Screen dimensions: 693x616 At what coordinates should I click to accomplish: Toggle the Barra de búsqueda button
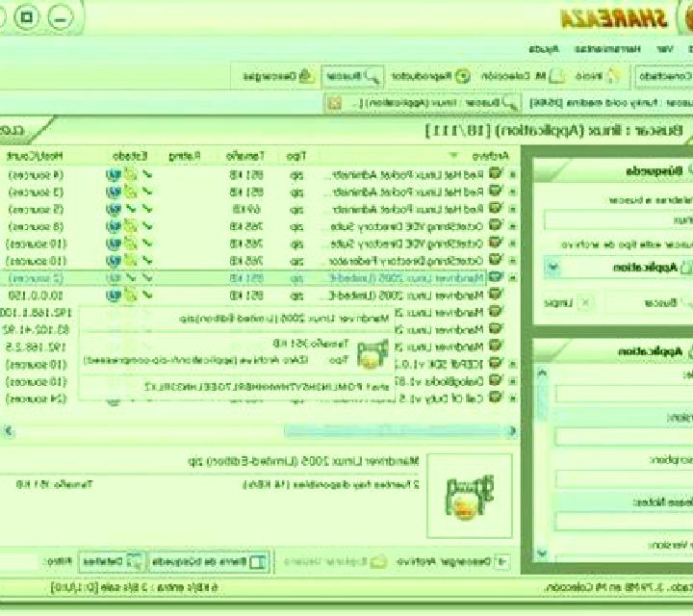click(x=208, y=562)
